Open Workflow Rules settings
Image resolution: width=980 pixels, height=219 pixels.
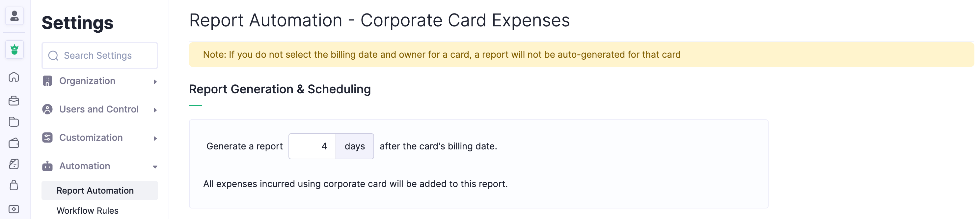pyautogui.click(x=87, y=210)
